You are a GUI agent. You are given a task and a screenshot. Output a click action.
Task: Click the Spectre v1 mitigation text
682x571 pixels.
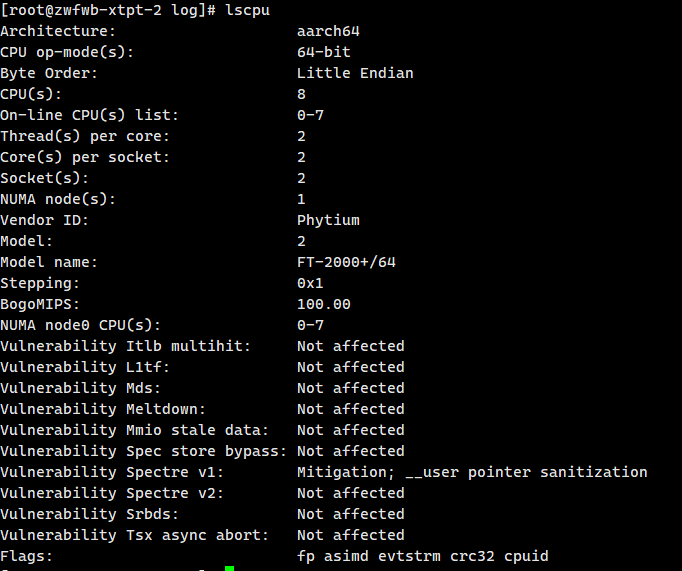472,472
